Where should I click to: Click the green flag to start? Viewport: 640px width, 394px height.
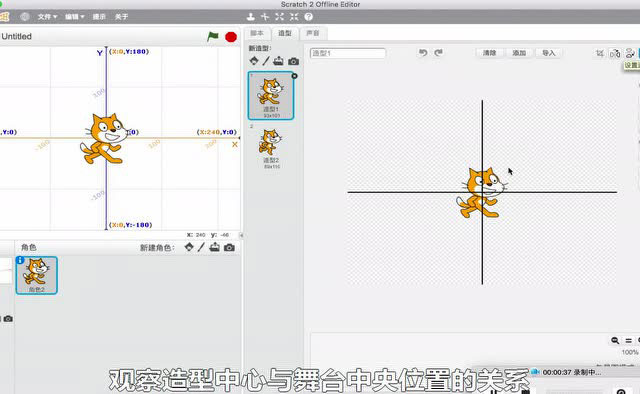[x=213, y=36]
